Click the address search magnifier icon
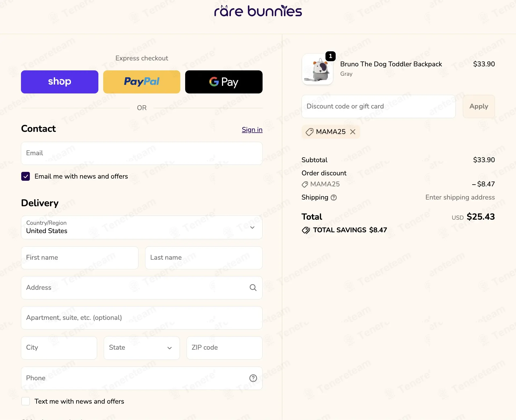516x420 pixels. pyautogui.click(x=253, y=288)
